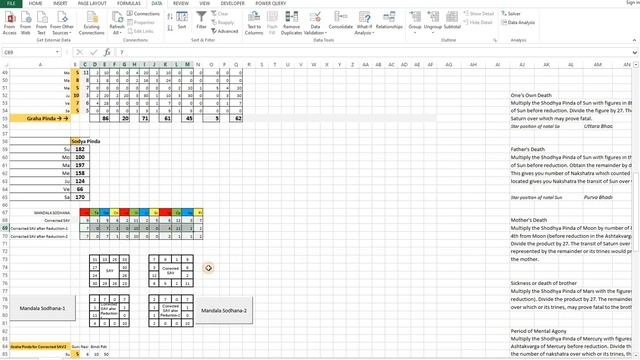Click the Data Analysis button

tap(518, 22)
